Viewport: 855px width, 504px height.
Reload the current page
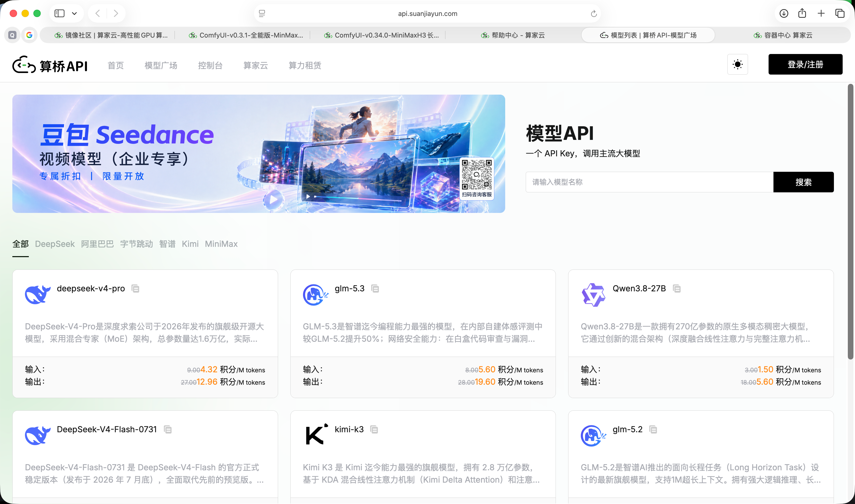pyautogui.click(x=593, y=14)
